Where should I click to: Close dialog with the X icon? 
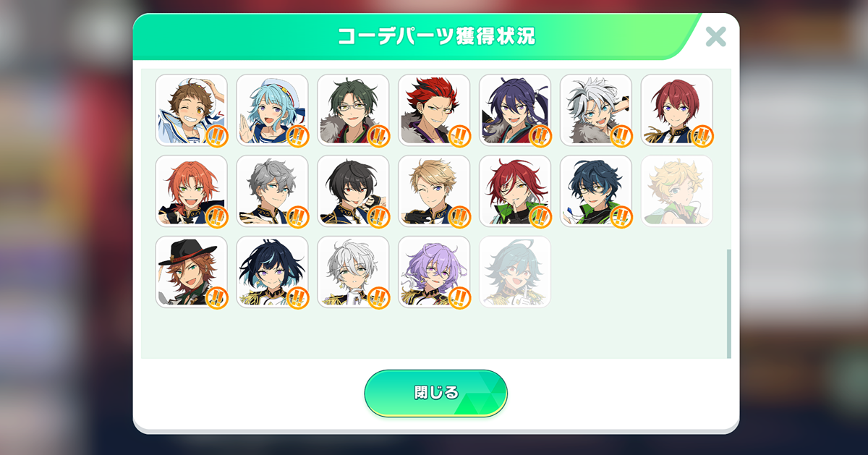pos(715,37)
